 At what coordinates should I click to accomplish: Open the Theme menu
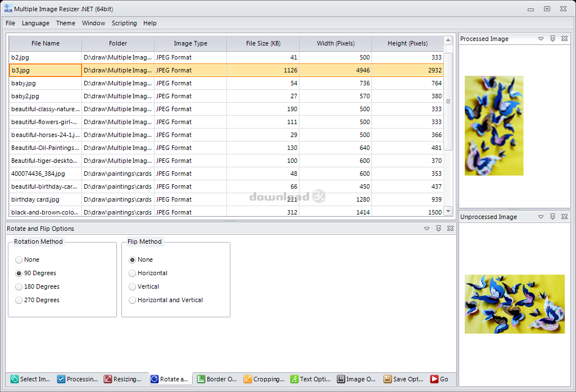coord(66,23)
